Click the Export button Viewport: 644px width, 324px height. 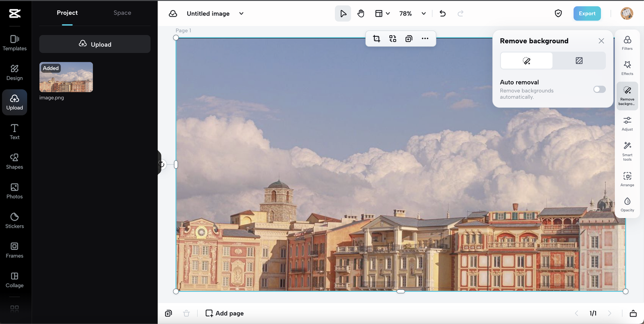point(587,14)
